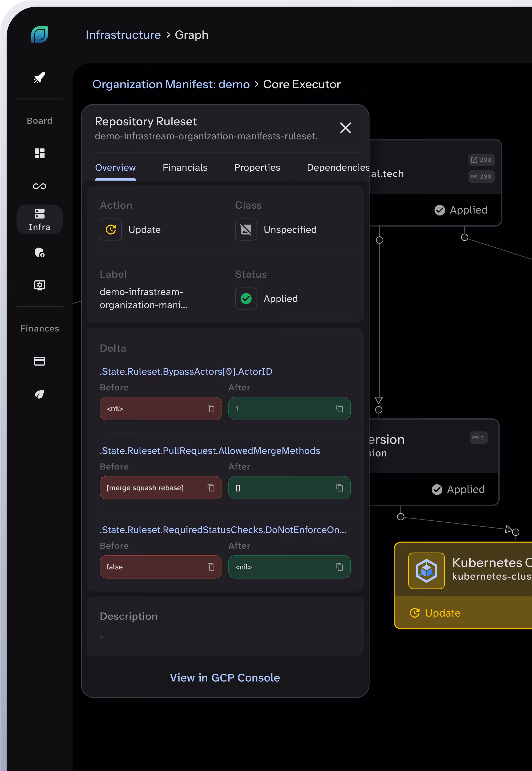Click .State.Ruleset.BypassActors[0].ActorID delta path
Screen dimensions: 532x771
tap(186, 372)
